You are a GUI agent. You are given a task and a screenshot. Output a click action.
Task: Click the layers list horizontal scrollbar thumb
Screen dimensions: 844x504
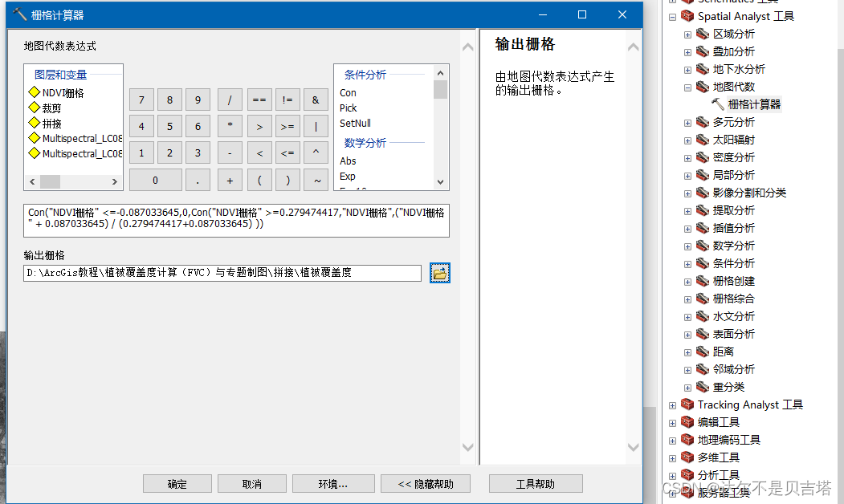pyautogui.click(x=50, y=182)
